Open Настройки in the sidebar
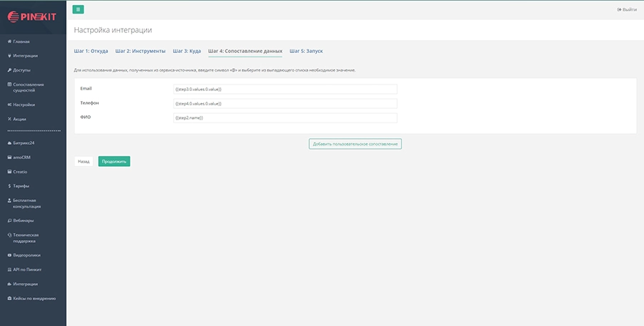The width and height of the screenshot is (644, 326). point(24,105)
